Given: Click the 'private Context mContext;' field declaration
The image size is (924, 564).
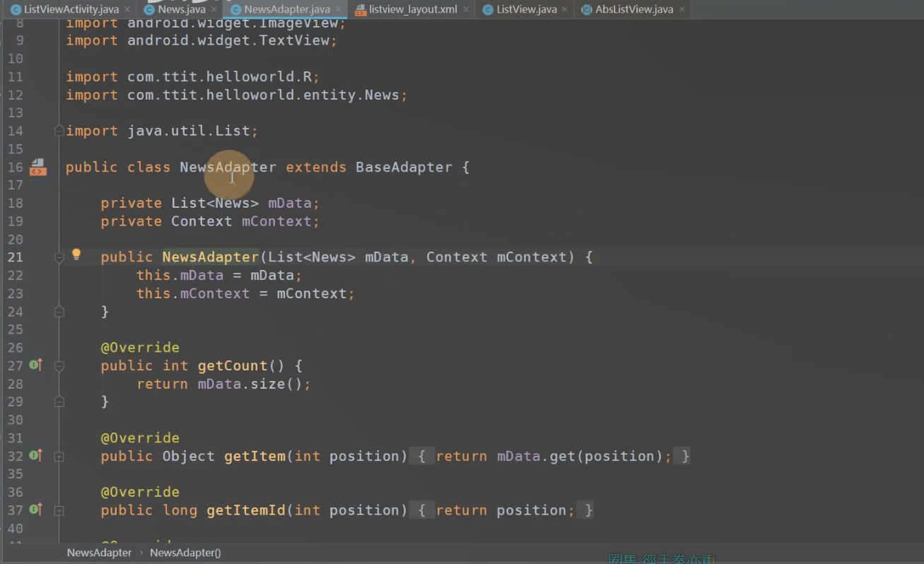Looking at the screenshot, I should pos(210,221).
